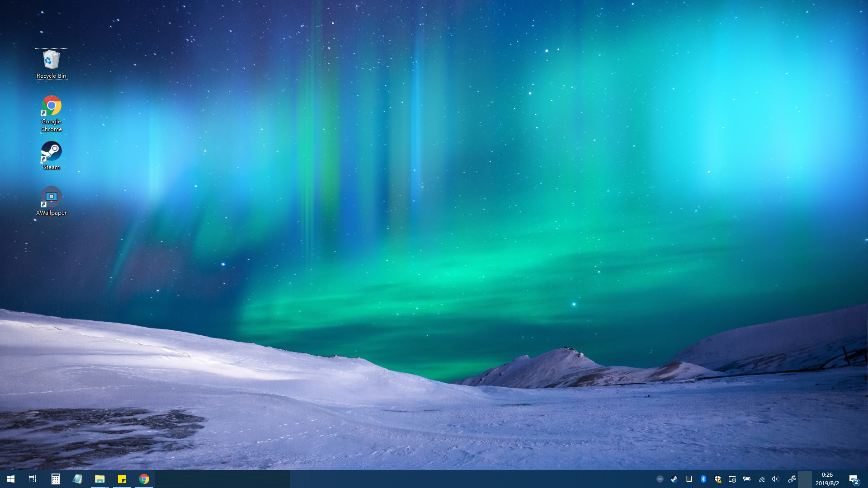The image size is (868, 488).
Task: Open the Wi-Fi network flyout
Action: coord(762,479)
